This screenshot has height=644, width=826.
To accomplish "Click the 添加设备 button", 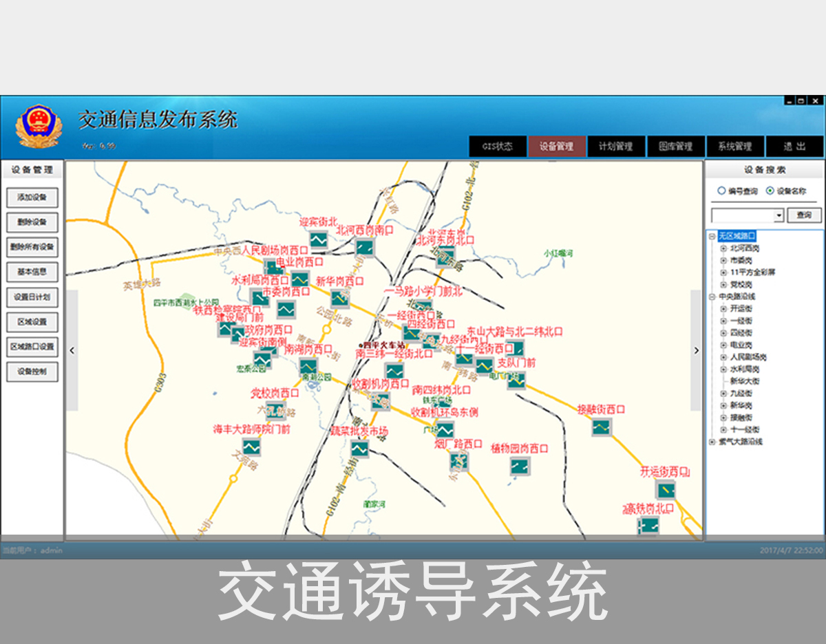I will (31, 198).
